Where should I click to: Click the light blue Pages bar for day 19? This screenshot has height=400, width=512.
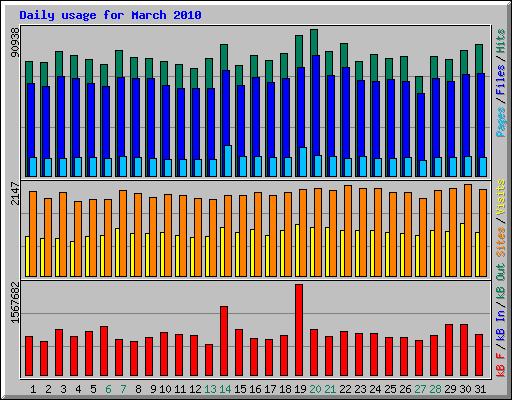[x=303, y=162]
